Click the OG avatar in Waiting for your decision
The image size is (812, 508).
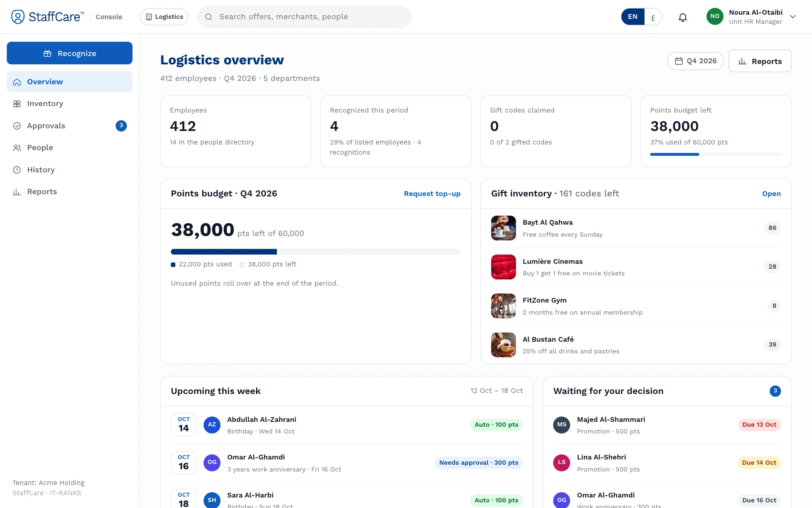click(x=562, y=500)
